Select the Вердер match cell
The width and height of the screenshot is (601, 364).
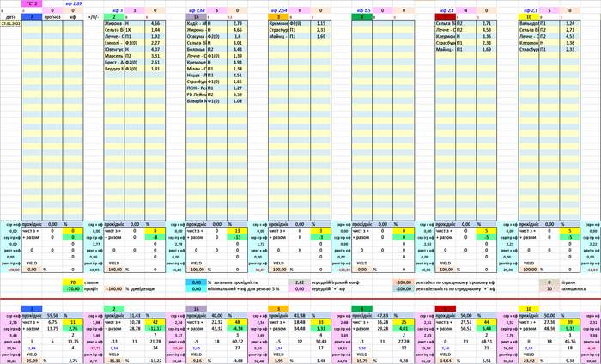tap(114, 69)
